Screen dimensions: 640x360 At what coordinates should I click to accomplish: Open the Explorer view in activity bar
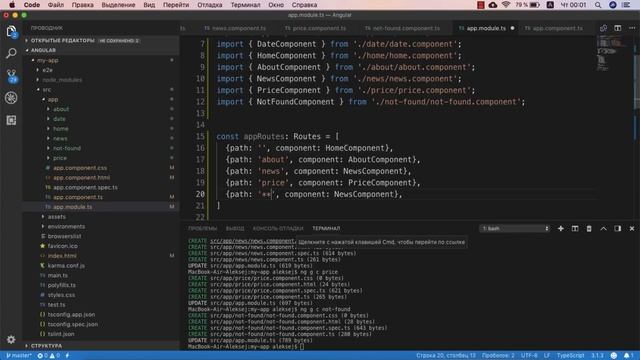pyautogui.click(x=11, y=31)
